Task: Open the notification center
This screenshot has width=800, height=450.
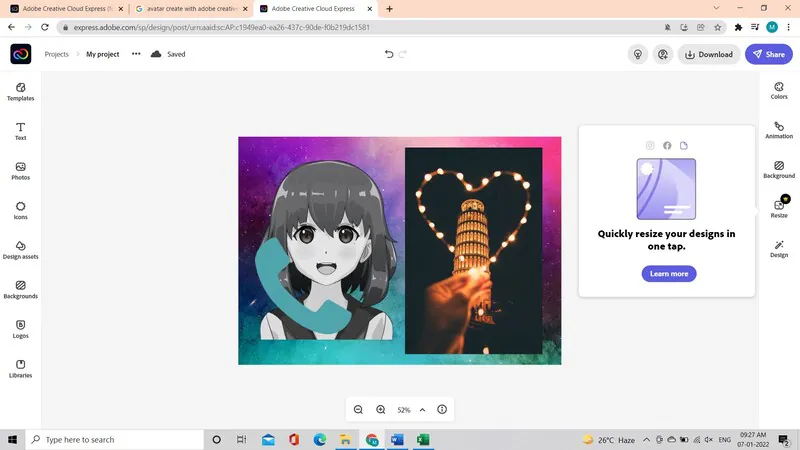Action: click(784, 439)
